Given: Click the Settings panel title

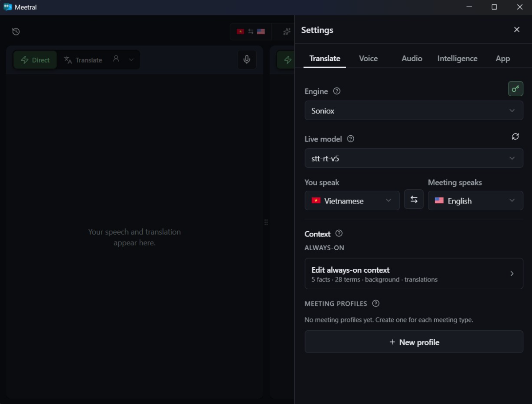Looking at the screenshot, I should point(317,30).
